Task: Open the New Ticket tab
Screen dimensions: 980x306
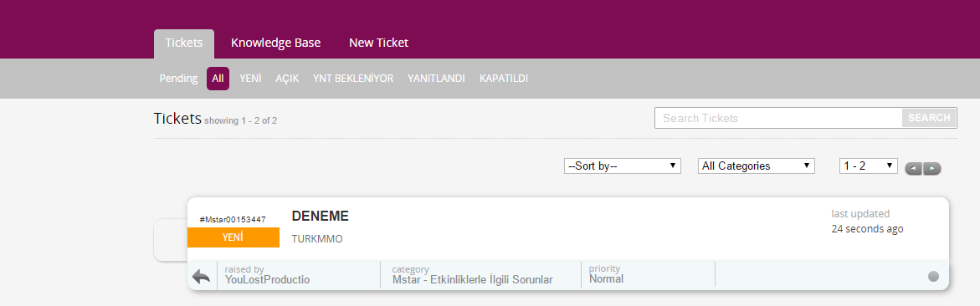Action: [378, 43]
